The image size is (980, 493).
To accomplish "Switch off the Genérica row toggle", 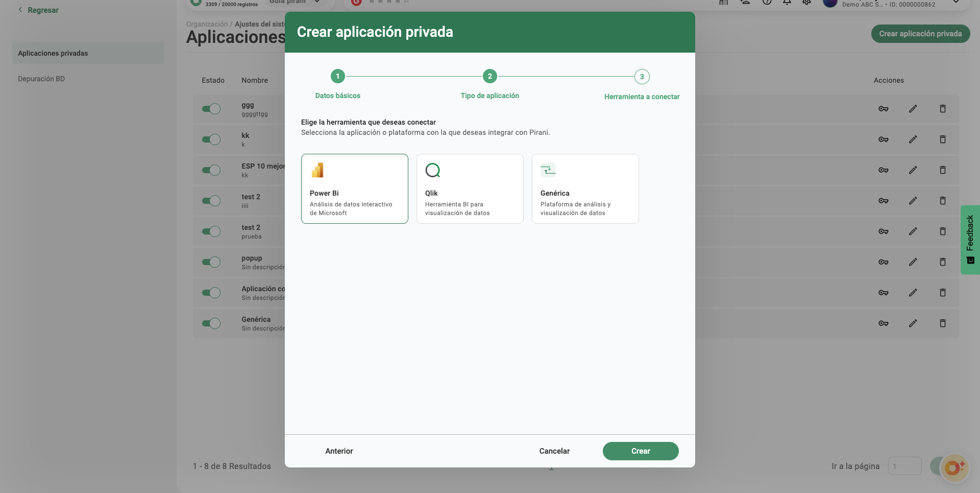I will (x=211, y=323).
